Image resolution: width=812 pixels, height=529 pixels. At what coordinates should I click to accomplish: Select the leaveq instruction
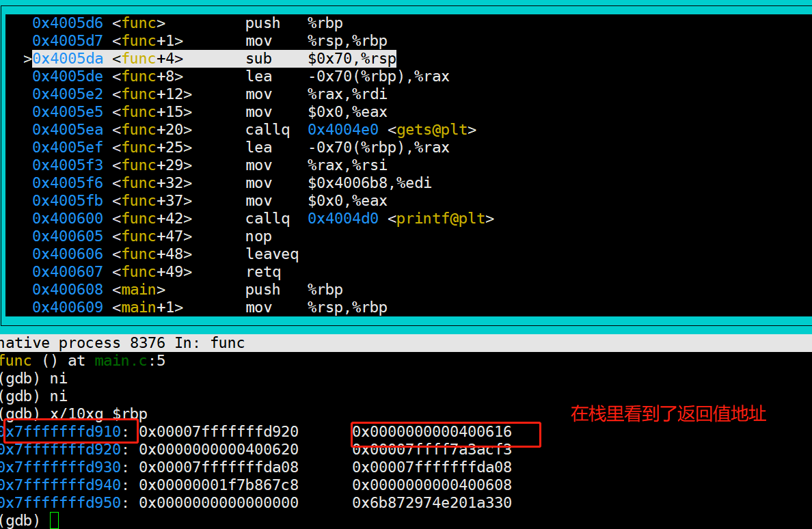[272, 254]
